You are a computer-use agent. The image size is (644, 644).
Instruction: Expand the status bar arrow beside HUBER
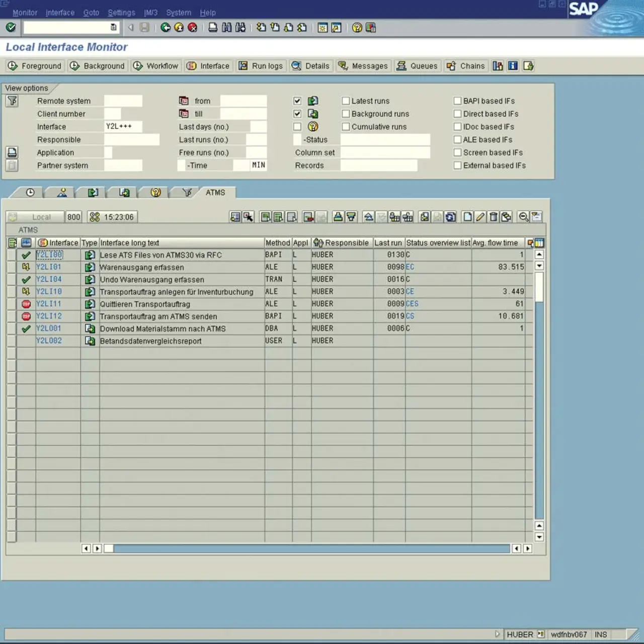(x=497, y=634)
